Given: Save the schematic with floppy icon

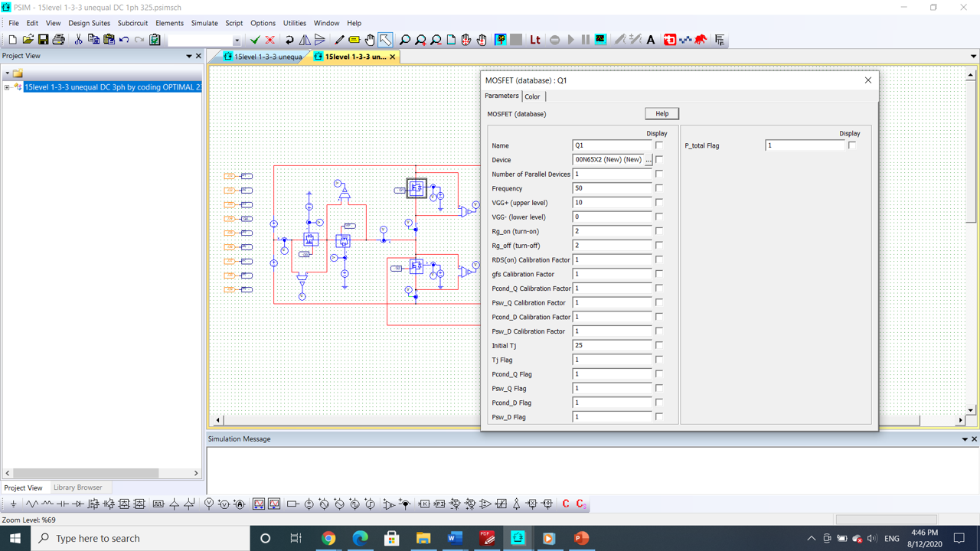Looking at the screenshot, I should point(43,40).
